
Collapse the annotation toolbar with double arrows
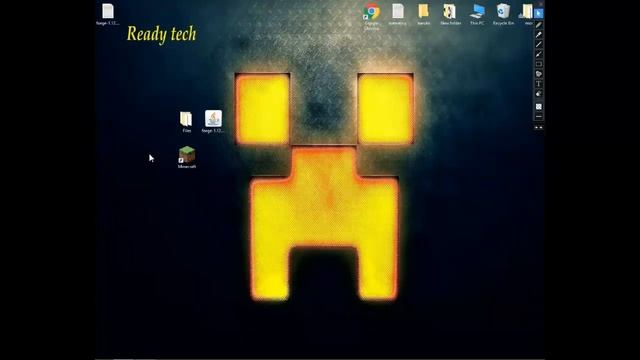click(x=539, y=127)
